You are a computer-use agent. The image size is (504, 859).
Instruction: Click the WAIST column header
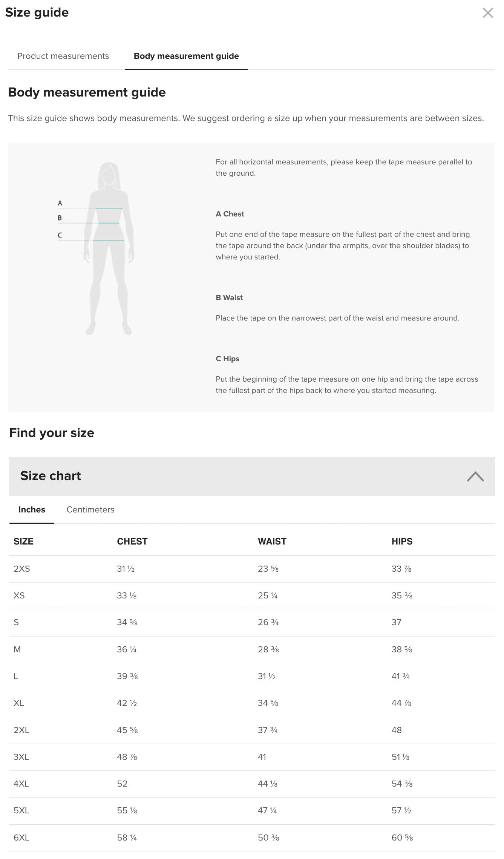click(x=272, y=541)
